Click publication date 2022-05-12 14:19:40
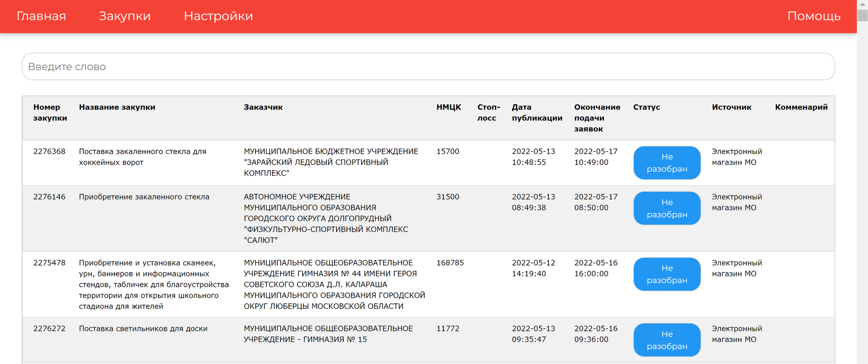Image resolution: width=868 pixels, height=364 pixels. [533, 268]
